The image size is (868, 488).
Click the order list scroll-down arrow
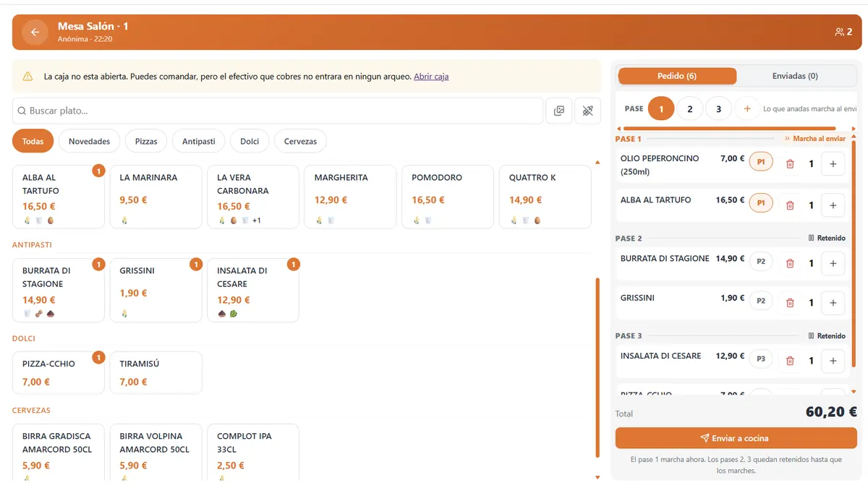pos(854,391)
